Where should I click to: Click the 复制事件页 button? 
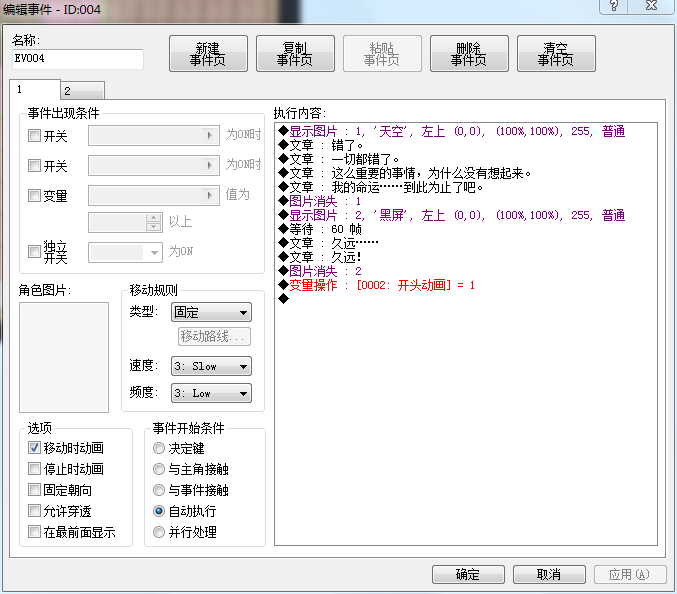pos(295,54)
